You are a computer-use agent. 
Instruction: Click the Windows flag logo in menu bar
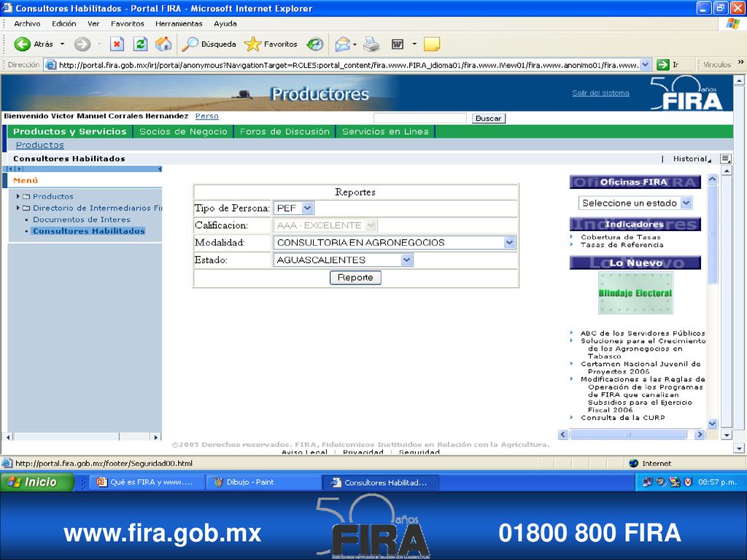(x=732, y=24)
